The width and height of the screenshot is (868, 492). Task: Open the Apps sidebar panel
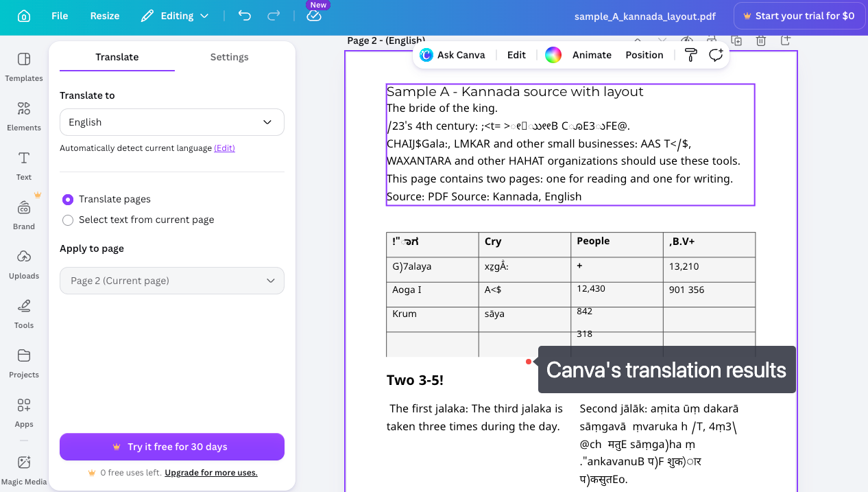[x=24, y=412]
